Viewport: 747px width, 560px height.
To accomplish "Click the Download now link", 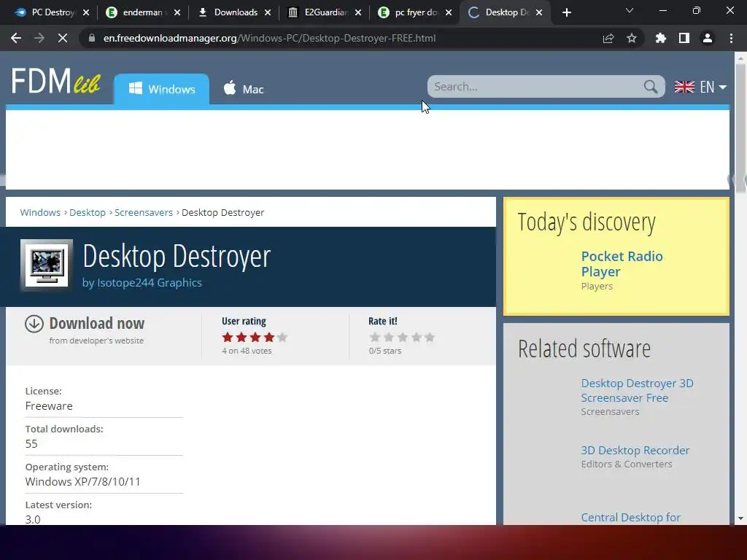I will 97,323.
